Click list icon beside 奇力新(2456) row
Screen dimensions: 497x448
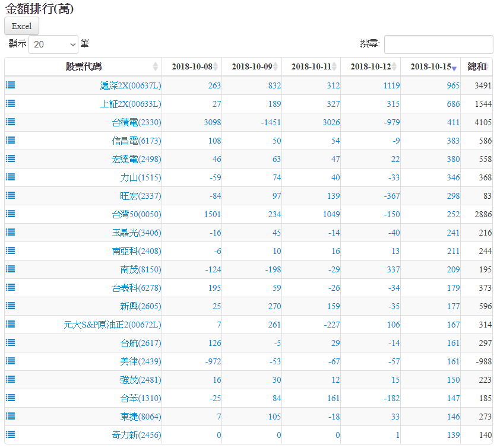coord(11,434)
